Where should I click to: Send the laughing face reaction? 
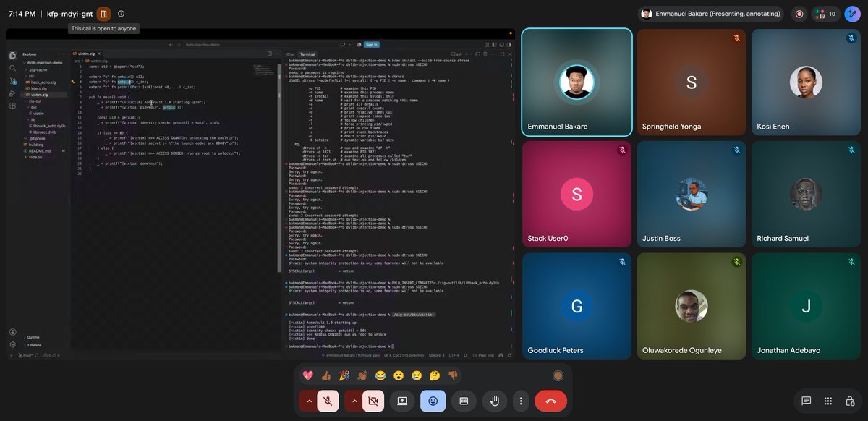pos(380,375)
